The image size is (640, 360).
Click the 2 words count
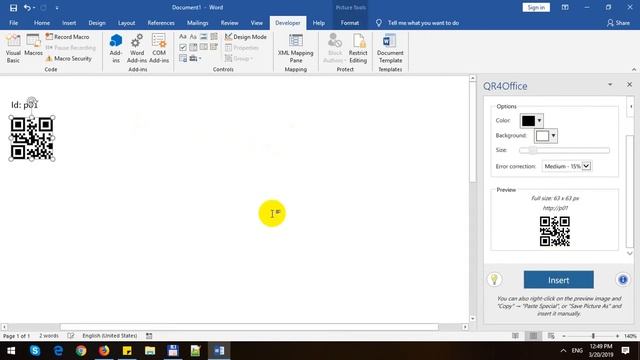[x=49, y=336]
